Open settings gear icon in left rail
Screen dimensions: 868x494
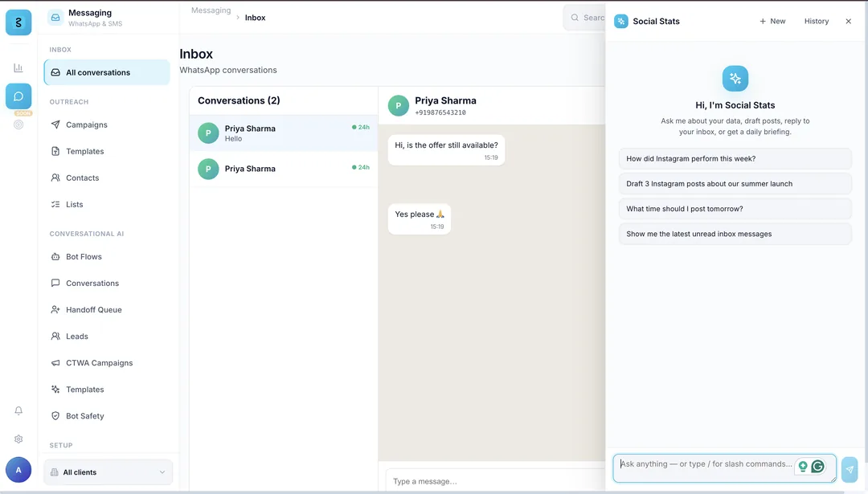tap(18, 439)
